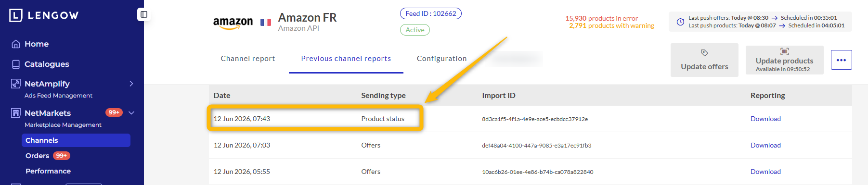Click import ID def48a04-4100-447a-9085-e3a17ec91fb3
The image size is (868, 185).
pyautogui.click(x=536, y=146)
